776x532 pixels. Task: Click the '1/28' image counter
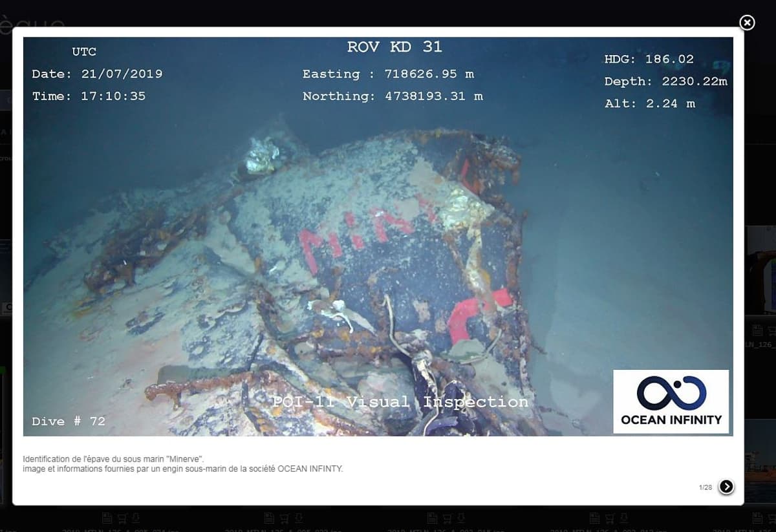[706, 487]
